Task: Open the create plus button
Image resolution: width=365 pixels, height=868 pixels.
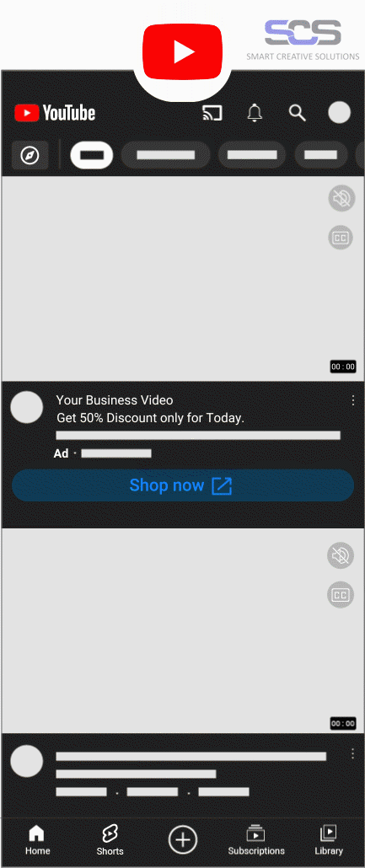Action: [182, 839]
